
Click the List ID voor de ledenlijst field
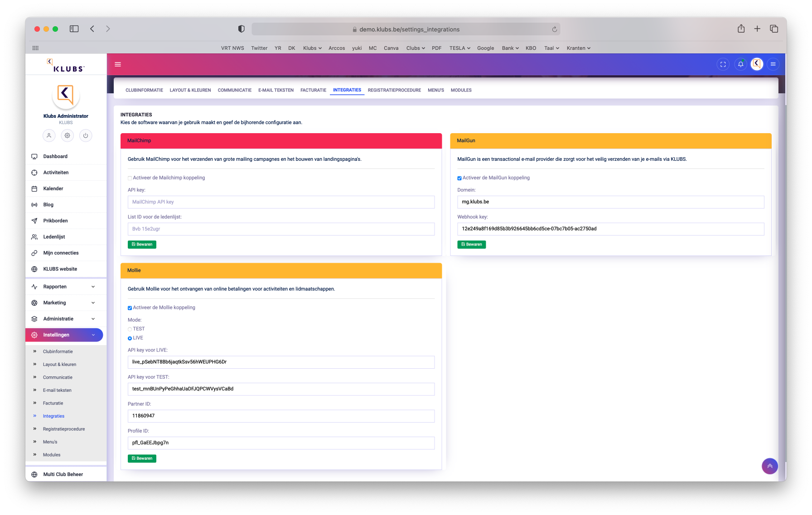coord(281,229)
